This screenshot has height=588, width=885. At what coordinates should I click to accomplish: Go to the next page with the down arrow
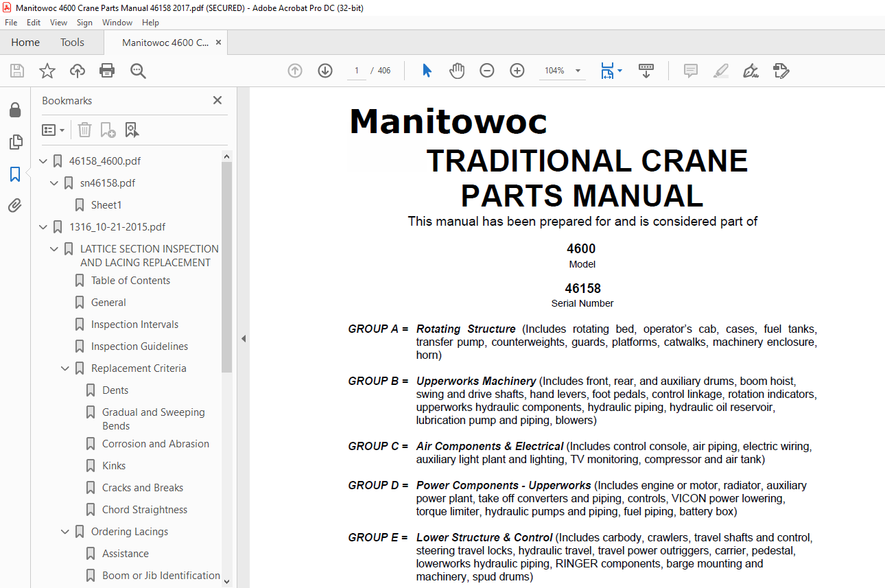[325, 71]
